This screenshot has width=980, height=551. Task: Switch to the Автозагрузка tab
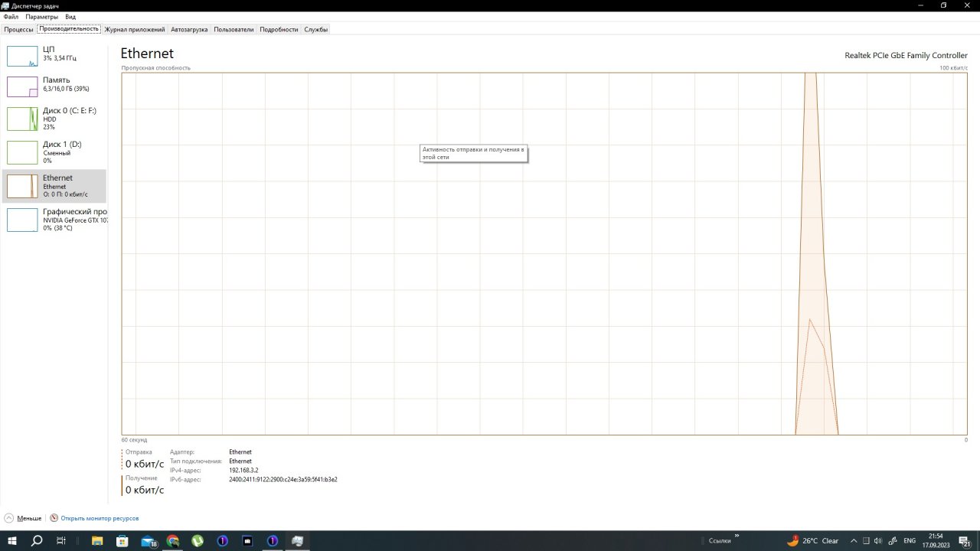tap(189, 29)
